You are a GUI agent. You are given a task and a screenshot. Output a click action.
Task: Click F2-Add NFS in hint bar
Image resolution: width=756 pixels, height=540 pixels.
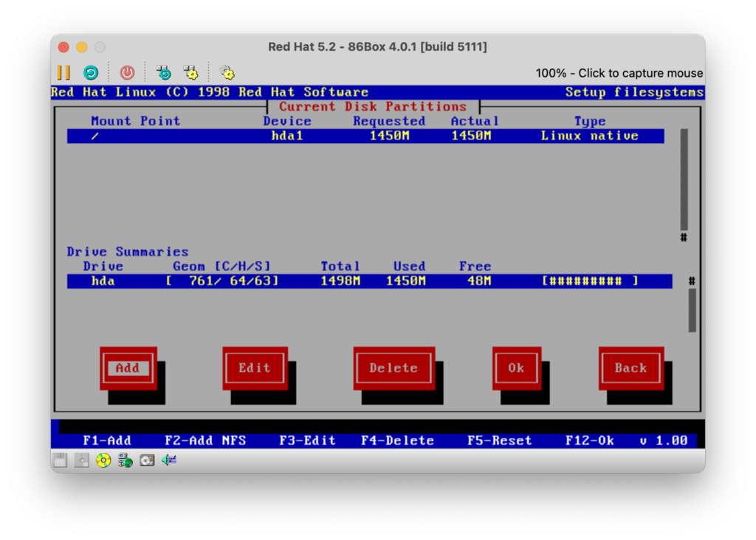pos(205,440)
